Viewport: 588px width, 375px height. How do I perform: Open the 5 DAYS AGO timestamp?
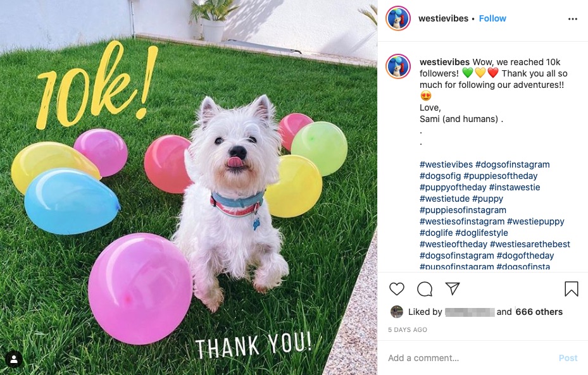pyautogui.click(x=407, y=329)
